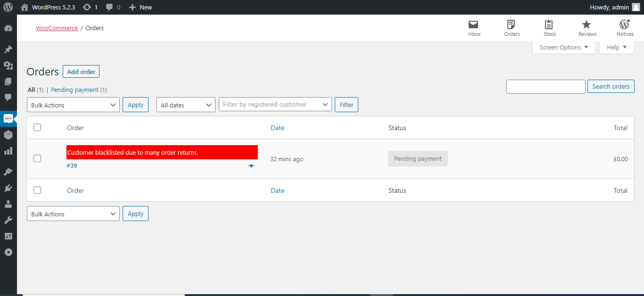Open WooCommerce sidebar icon
Viewport: 644px width, 296px height.
click(x=8, y=119)
